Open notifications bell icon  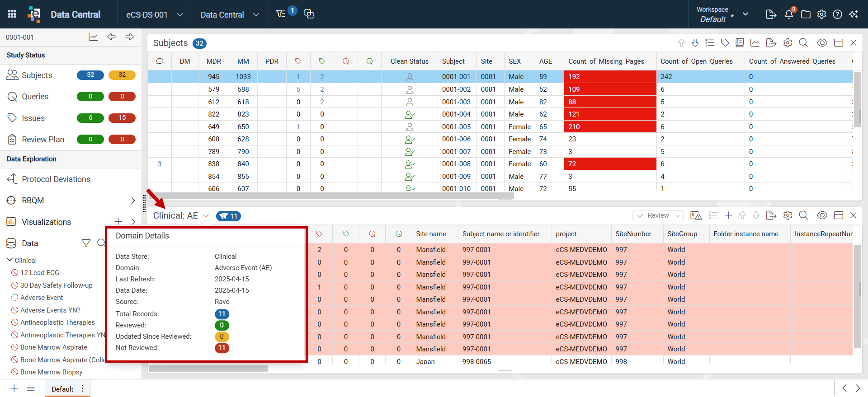pos(789,14)
